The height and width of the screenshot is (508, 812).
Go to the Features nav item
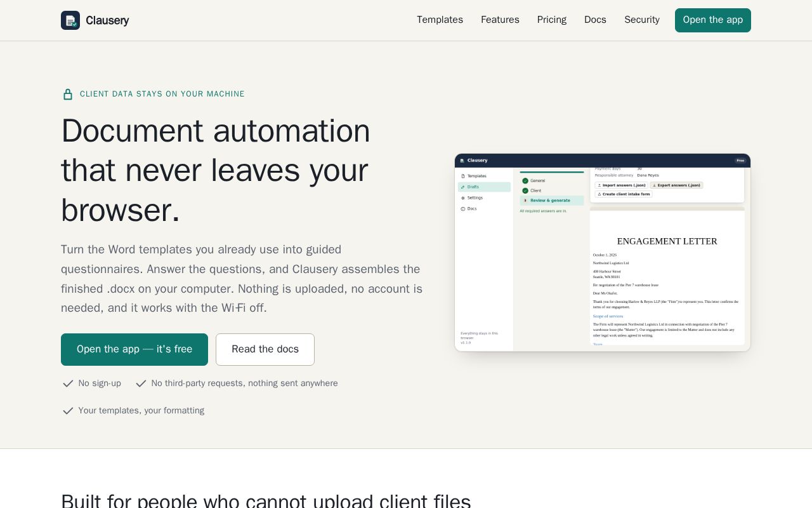pyautogui.click(x=500, y=20)
